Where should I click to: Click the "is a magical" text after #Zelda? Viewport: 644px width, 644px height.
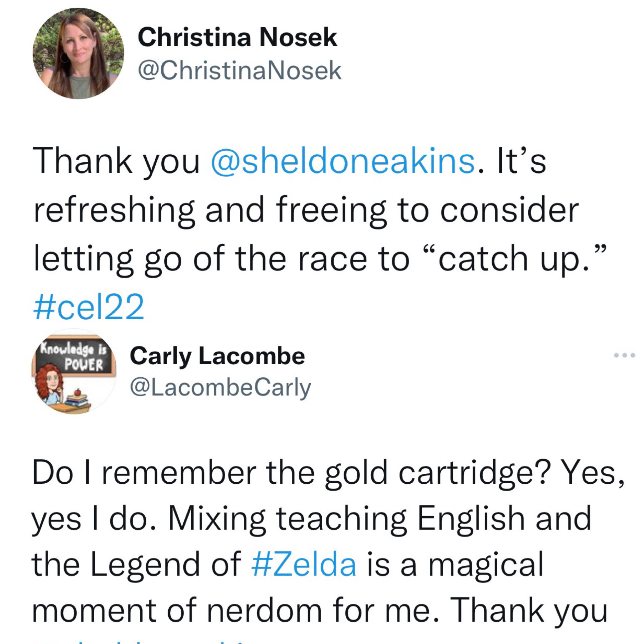pos(455,564)
